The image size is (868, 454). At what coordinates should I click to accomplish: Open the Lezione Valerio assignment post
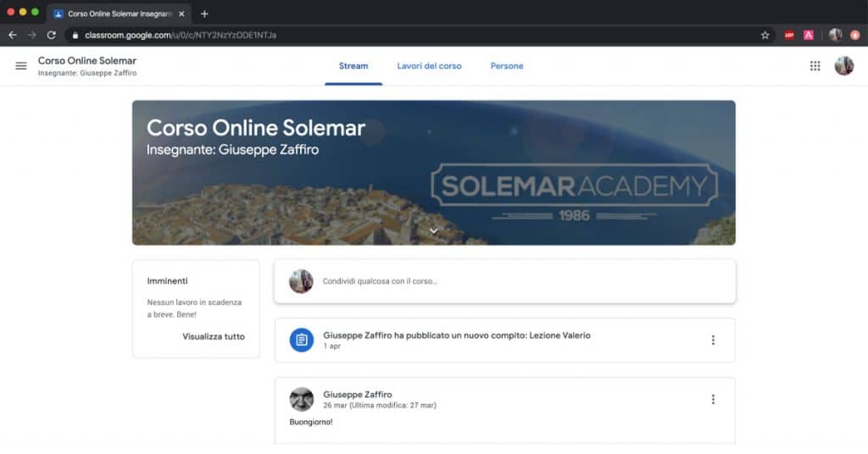505,340
